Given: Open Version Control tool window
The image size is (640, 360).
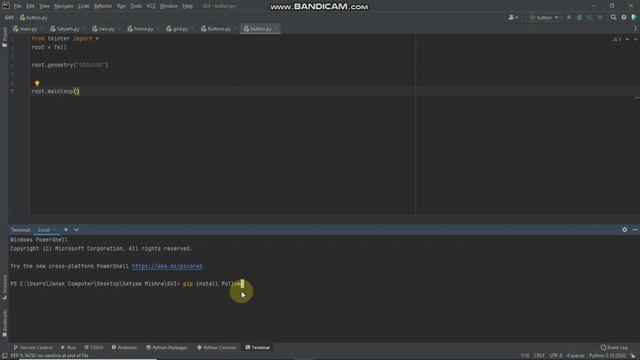Looking at the screenshot, I should click(x=33, y=348).
